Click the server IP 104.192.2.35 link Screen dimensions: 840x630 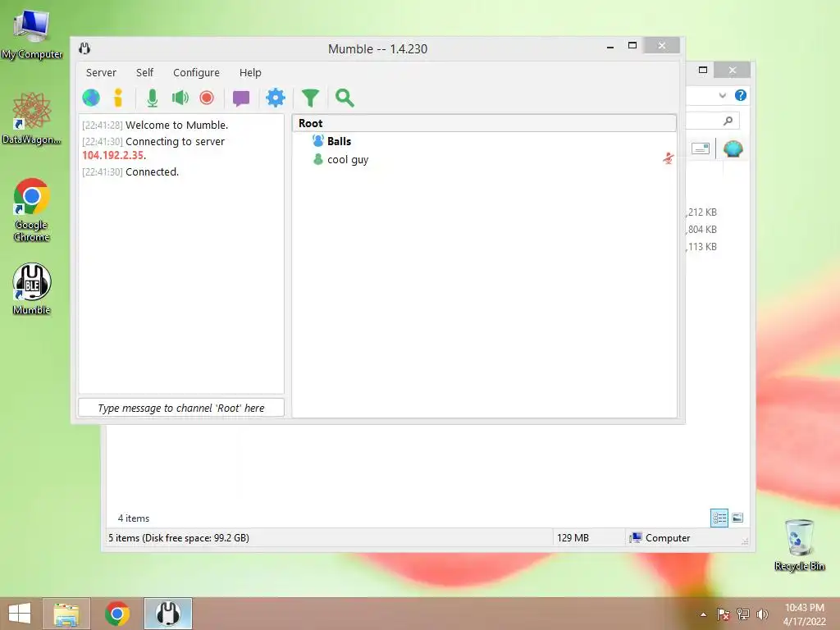click(112, 155)
